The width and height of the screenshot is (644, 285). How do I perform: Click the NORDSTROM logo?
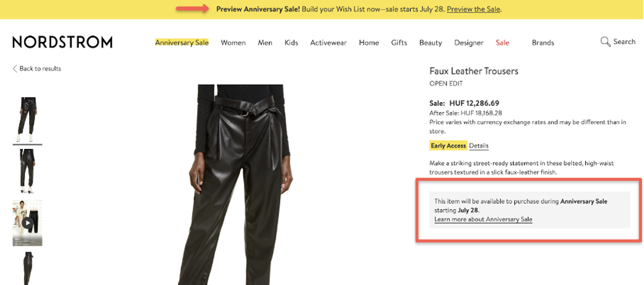62,42
